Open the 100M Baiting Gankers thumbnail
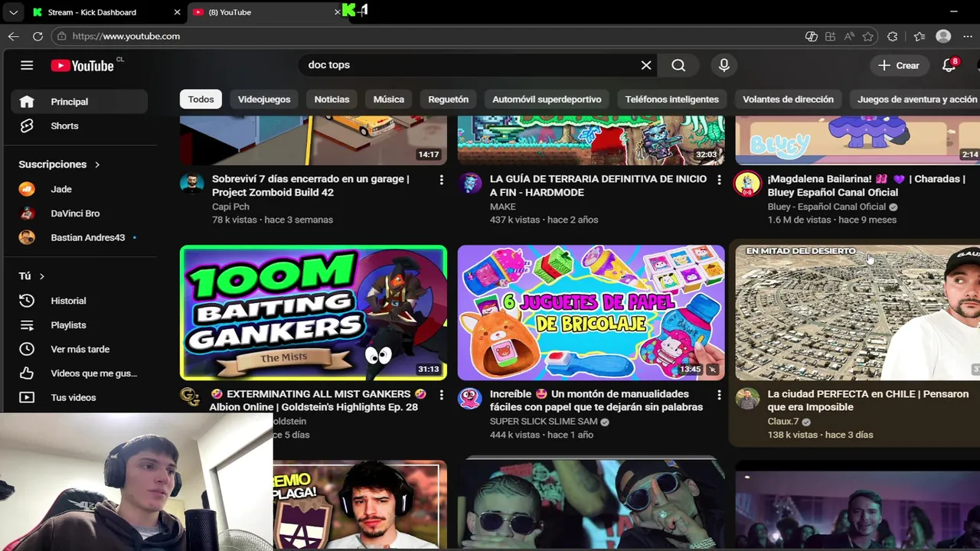This screenshot has width=980, height=551. click(313, 312)
